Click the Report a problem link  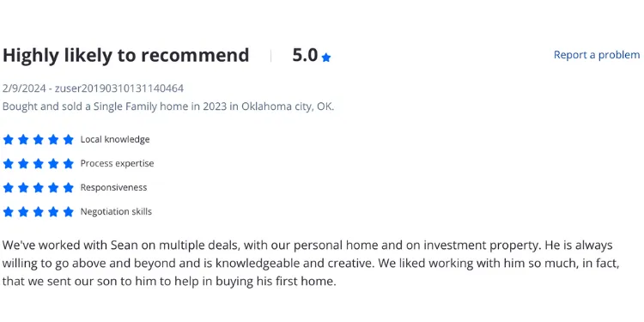(x=597, y=55)
